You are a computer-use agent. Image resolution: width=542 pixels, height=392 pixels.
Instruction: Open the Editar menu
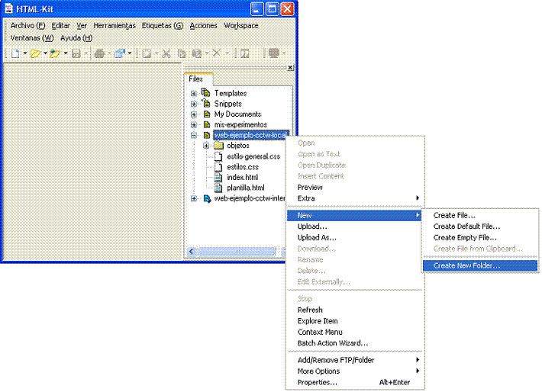60,26
